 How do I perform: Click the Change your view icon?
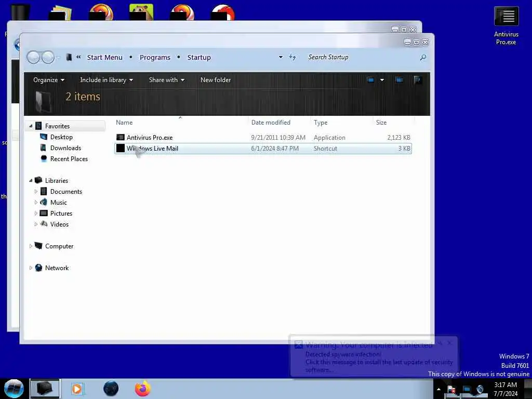pos(370,80)
